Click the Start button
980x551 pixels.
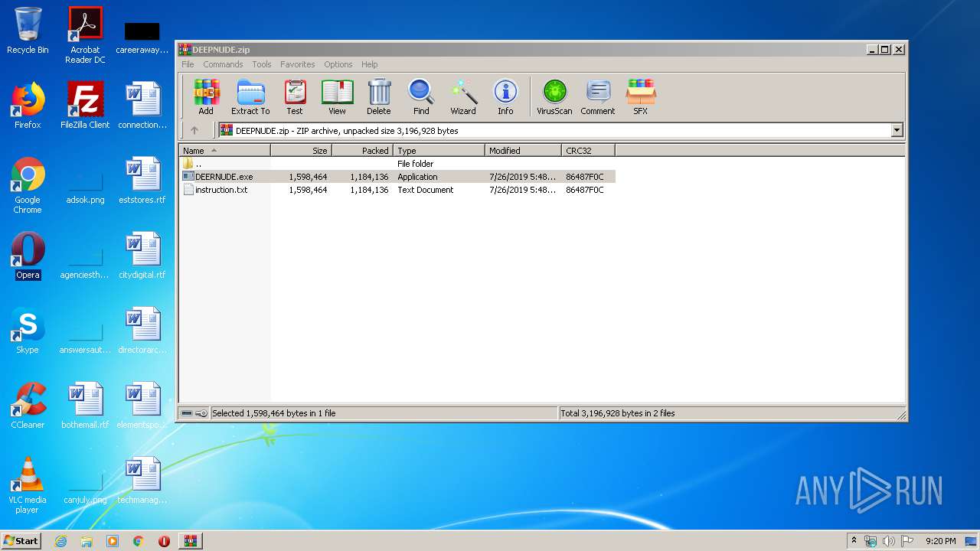21,541
